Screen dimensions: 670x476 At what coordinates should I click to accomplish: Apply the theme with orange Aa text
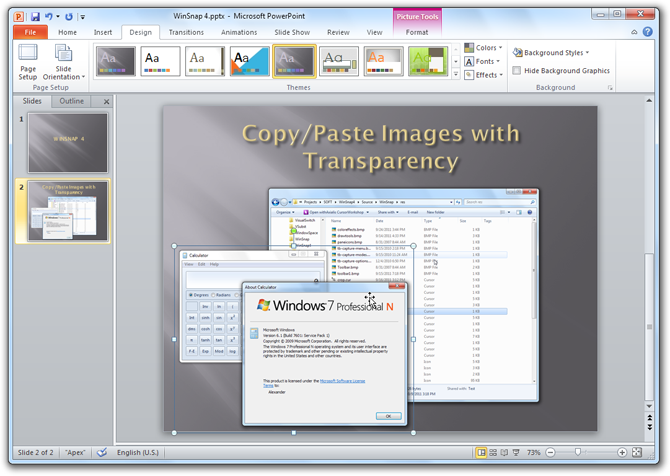[384, 62]
